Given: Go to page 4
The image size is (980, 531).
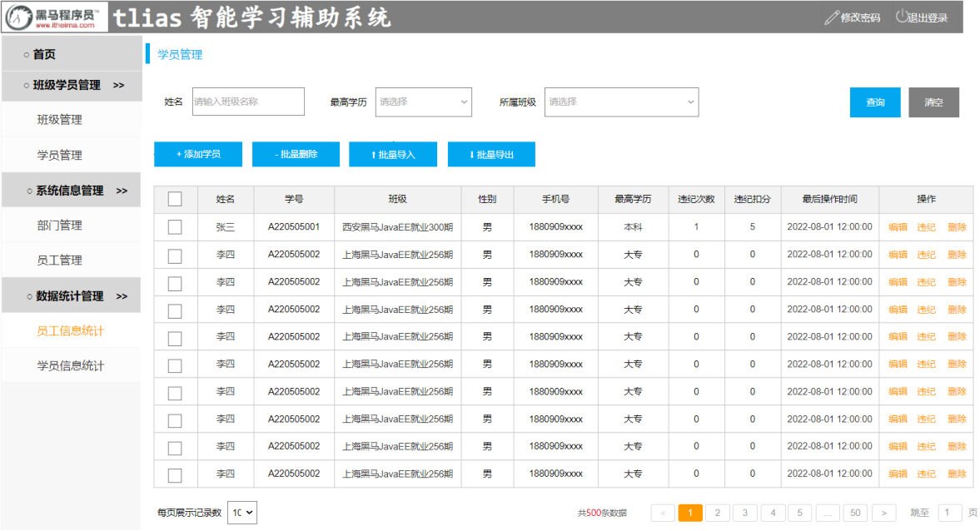Looking at the screenshot, I should [x=774, y=513].
